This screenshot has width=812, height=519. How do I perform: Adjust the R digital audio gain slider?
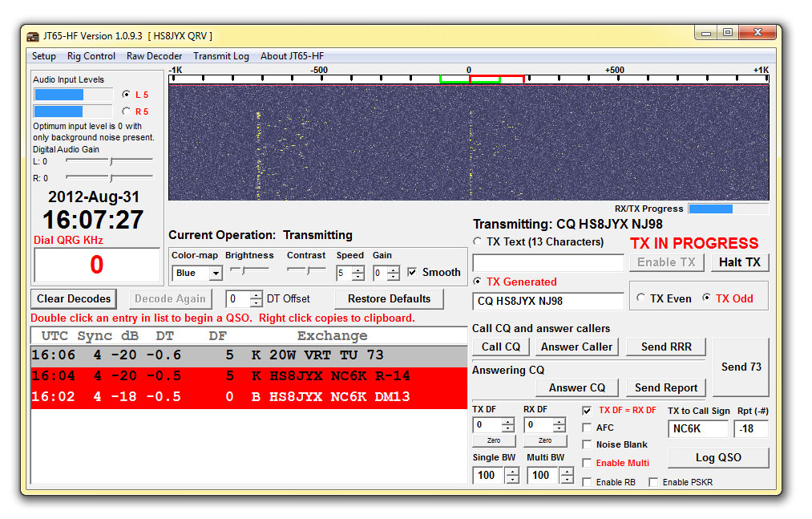click(109, 178)
